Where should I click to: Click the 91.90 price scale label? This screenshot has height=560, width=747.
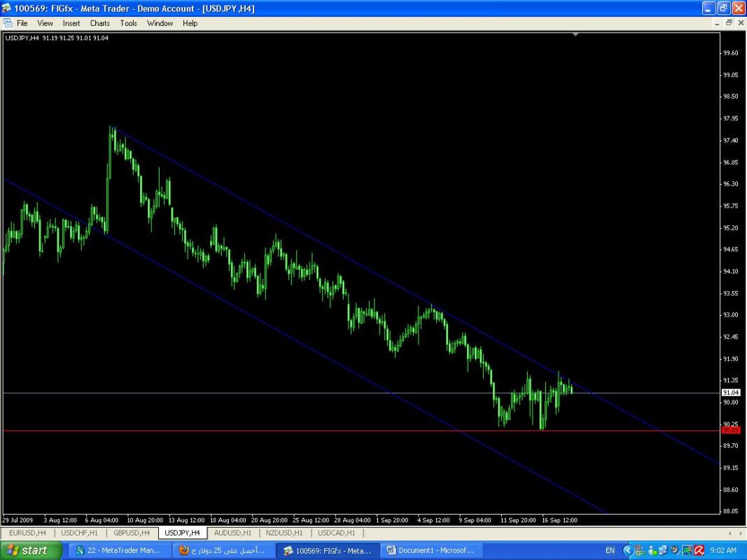pyautogui.click(x=731, y=358)
